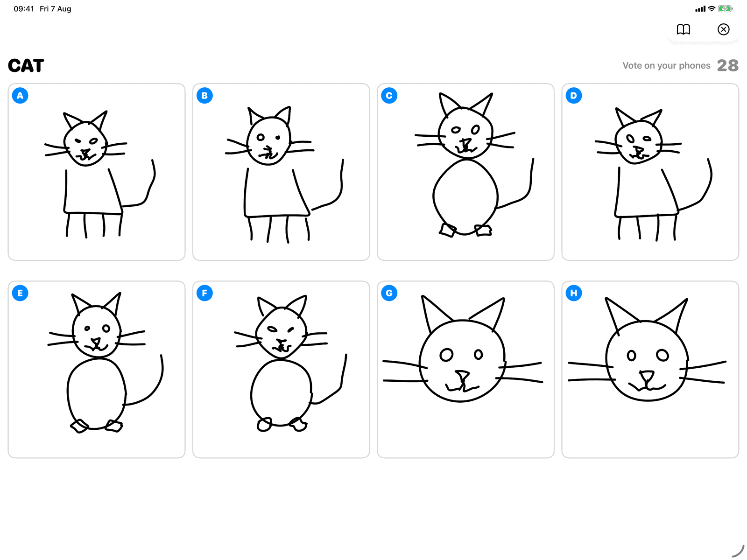Select drawing E sitting cat card

coord(97,370)
